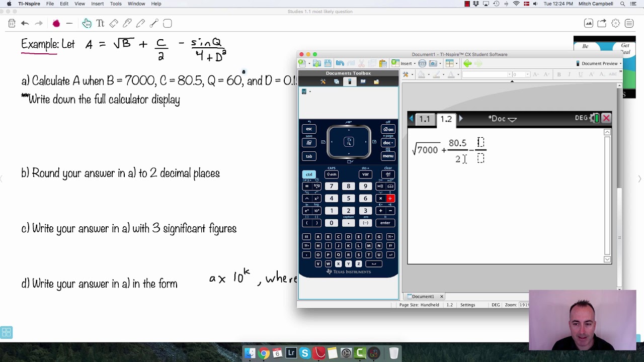
Task: Click the tab key on keypad
Action: (309, 156)
